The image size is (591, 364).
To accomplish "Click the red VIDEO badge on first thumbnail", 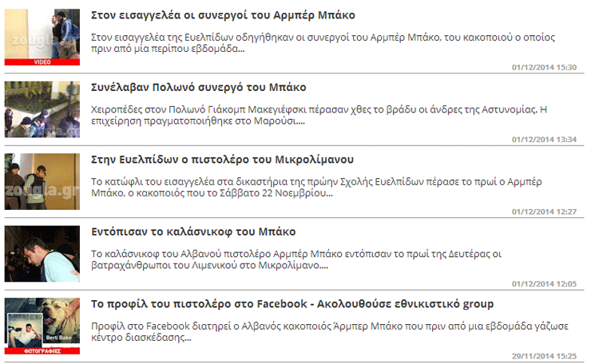I will [42, 61].
